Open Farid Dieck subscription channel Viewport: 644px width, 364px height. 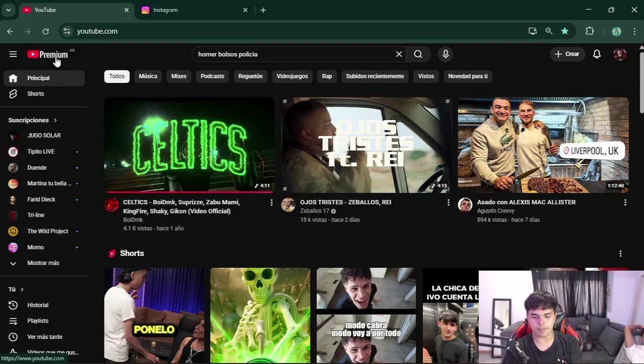coord(44,199)
